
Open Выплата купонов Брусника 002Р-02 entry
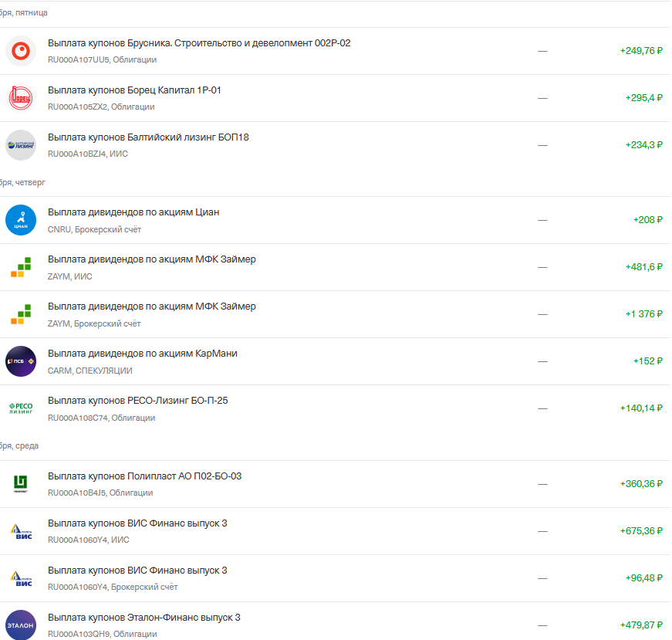pos(199,43)
